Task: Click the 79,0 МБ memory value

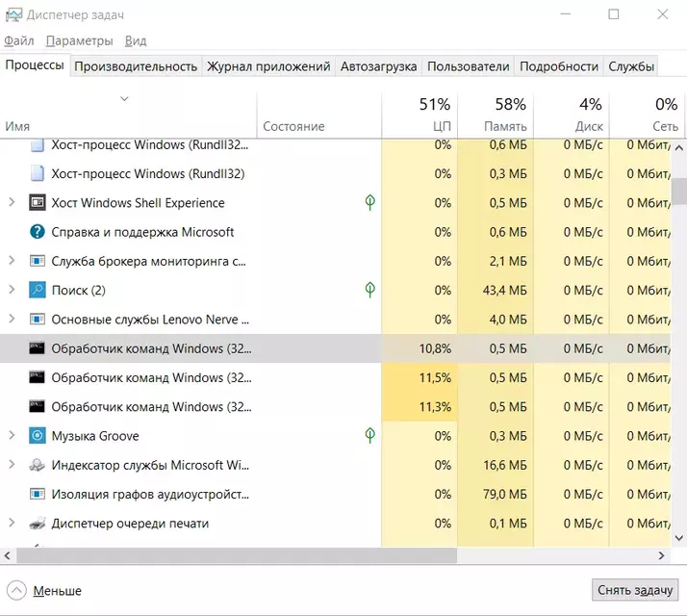Action: click(505, 494)
